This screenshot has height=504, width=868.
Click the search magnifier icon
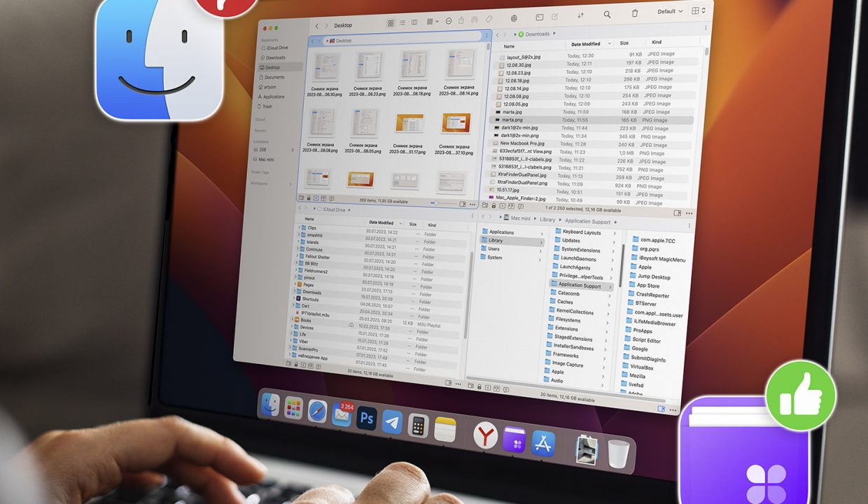pos(607,14)
